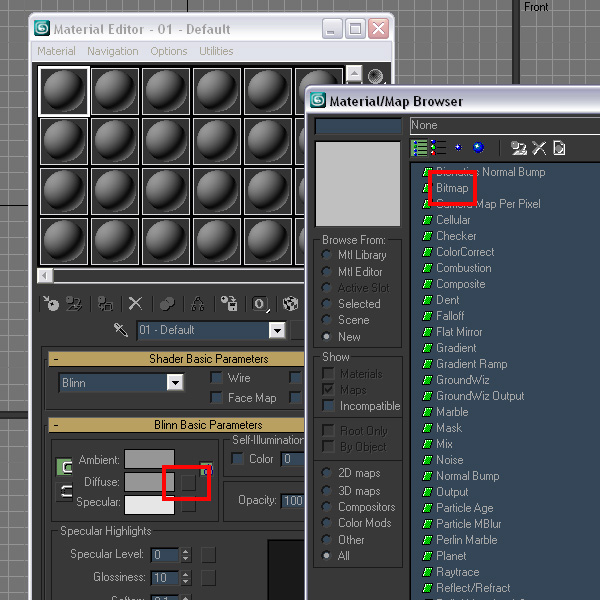The width and height of the screenshot is (600, 600).
Task: Click the Material ID Channel icon
Action: 260,304
